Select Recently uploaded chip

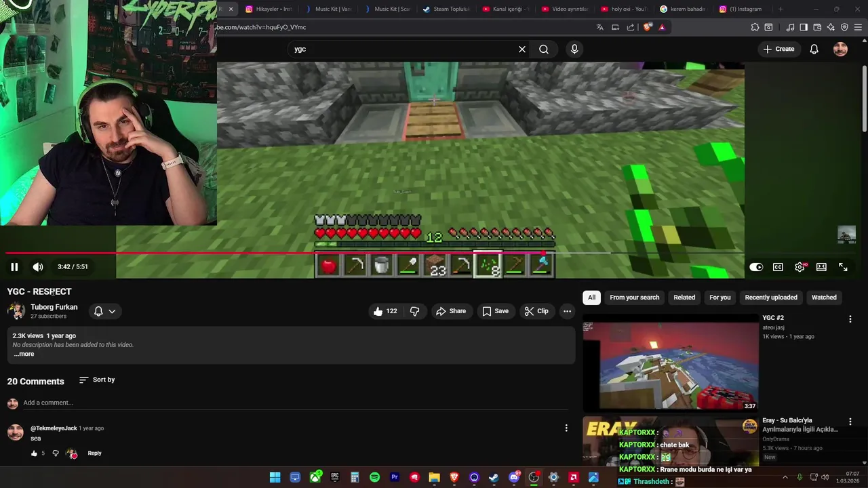[x=771, y=298]
